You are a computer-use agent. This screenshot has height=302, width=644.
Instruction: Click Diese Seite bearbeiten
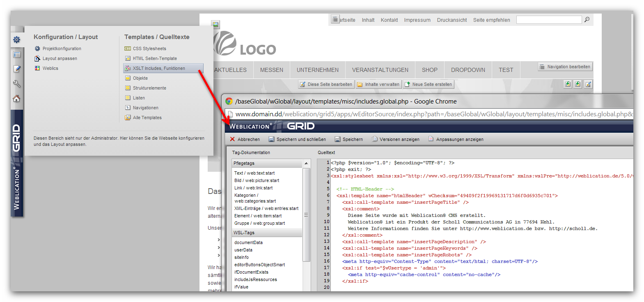pos(325,84)
